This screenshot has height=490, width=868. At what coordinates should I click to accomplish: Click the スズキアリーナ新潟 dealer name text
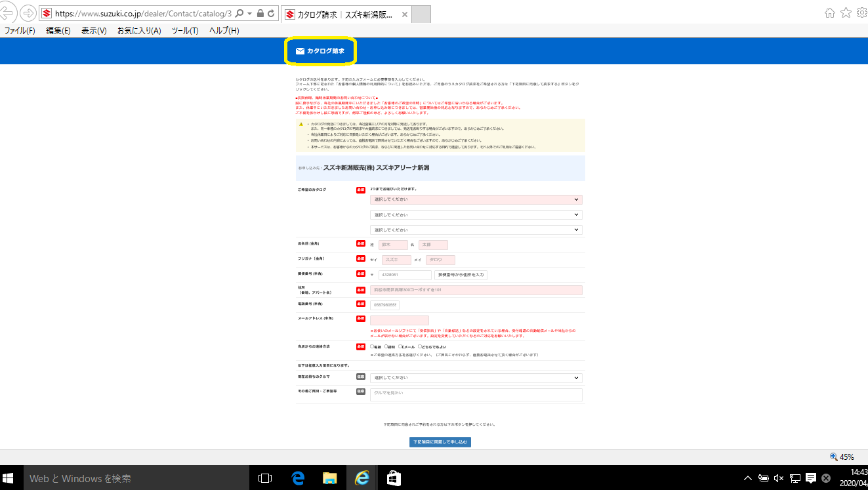click(403, 168)
